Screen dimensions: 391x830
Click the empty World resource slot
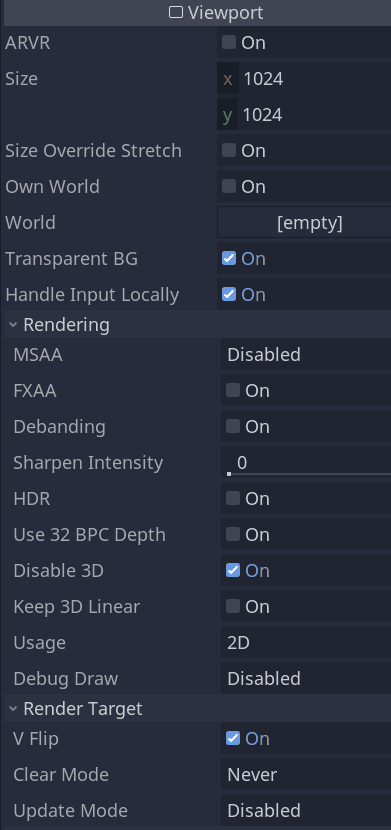coord(304,222)
